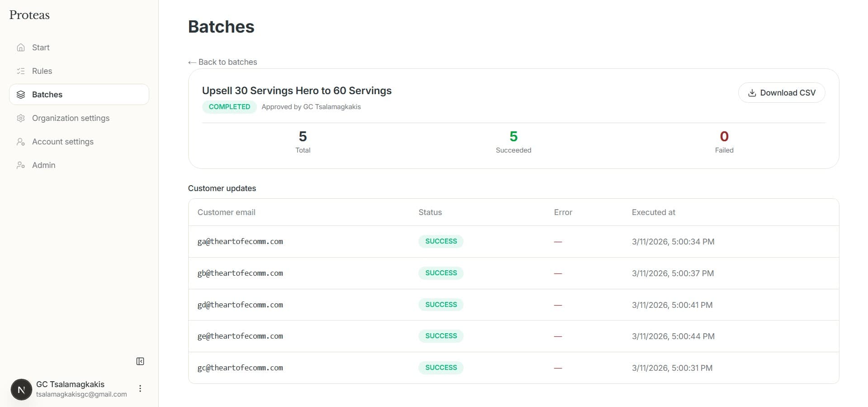Click the Organization settings gear icon
This screenshot has width=868, height=407.
click(21, 118)
